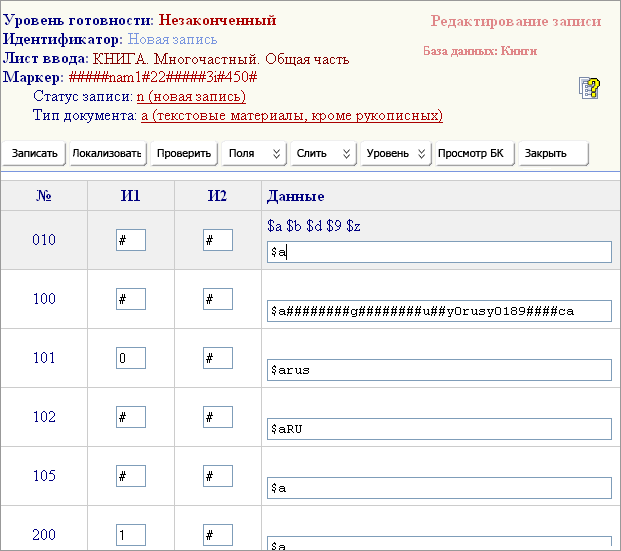Viewport: 621px width, 551px height.
Task: Select the И2 indicator box of row 010
Action: click(x=218, y=240)
